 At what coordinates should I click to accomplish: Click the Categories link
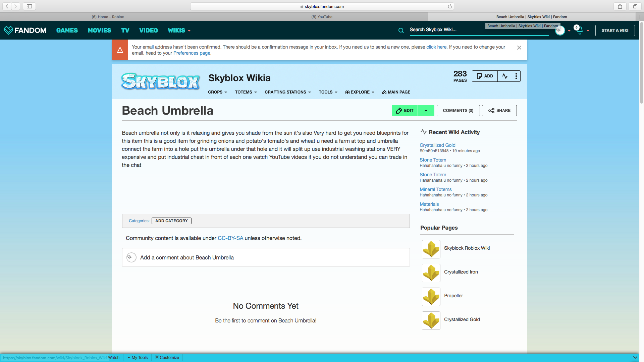139,221
